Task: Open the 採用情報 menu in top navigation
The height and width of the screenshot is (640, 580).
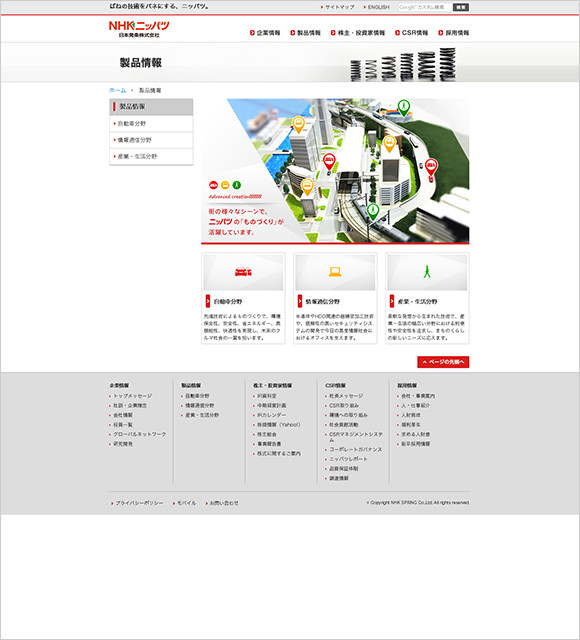Action: click(453, 33)
